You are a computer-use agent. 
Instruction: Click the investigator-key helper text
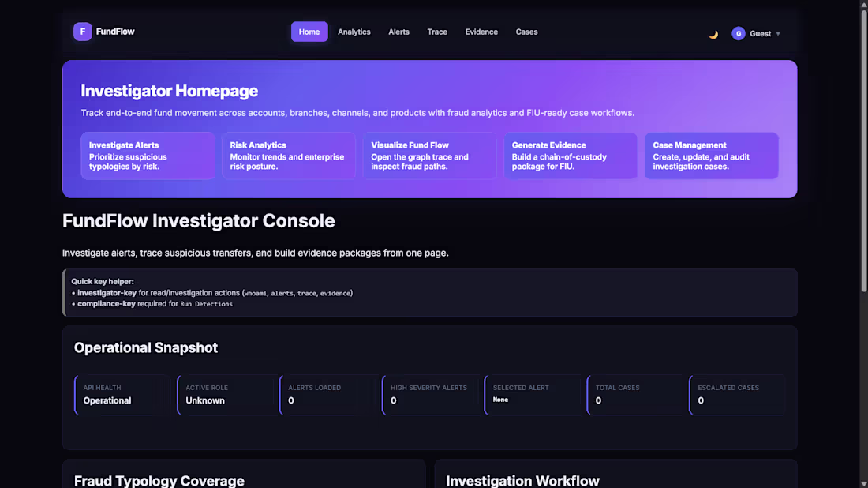click(x=107, y=293)
